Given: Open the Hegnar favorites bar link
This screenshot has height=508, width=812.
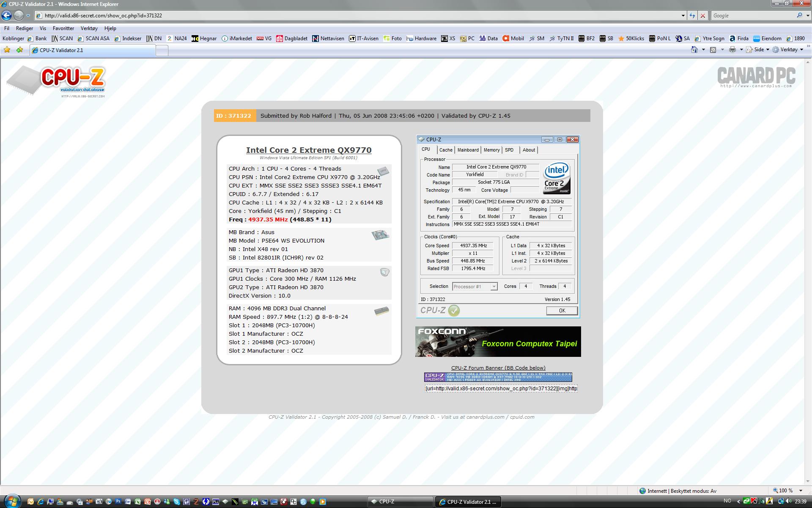Looking at the screenshot, I should tap(204, 39).
